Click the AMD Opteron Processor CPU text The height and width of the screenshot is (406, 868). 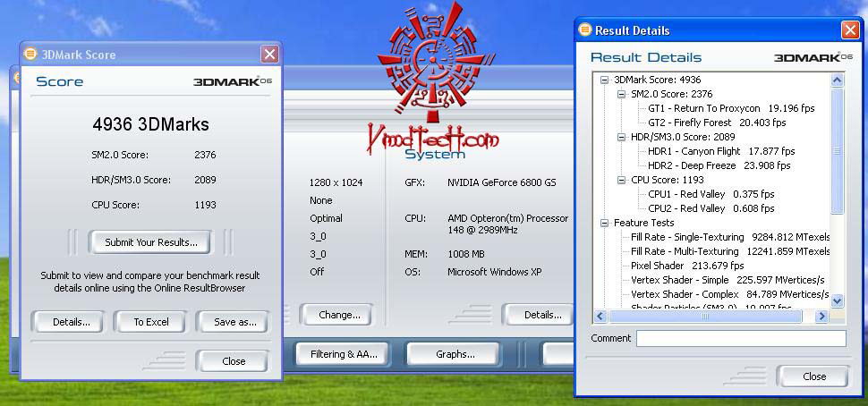(507, 224)
